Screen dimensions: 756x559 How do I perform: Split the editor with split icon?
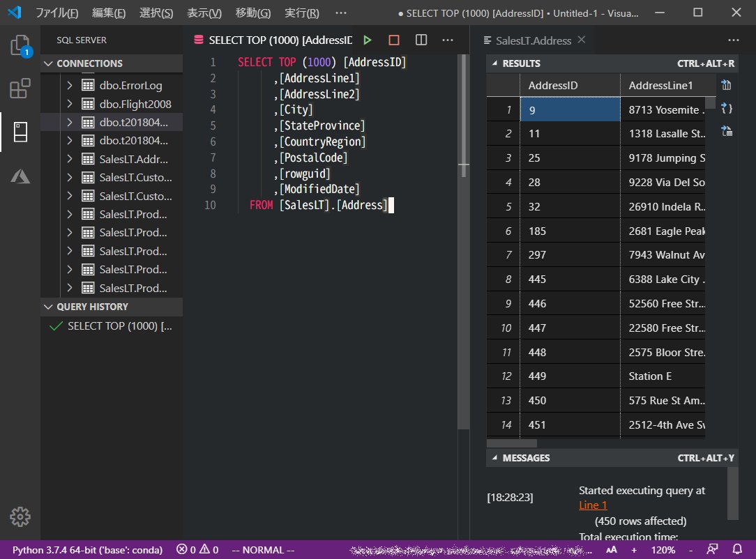coord(421,40)
